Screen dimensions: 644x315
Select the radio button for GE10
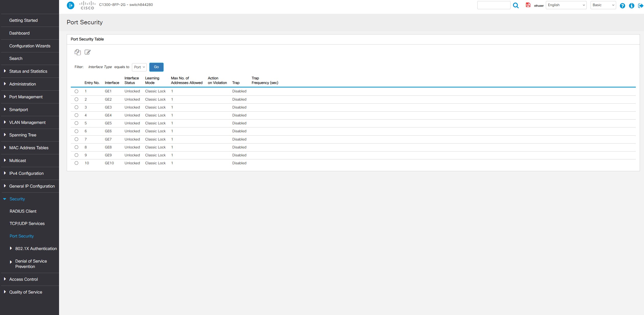(x=76, y=163)
